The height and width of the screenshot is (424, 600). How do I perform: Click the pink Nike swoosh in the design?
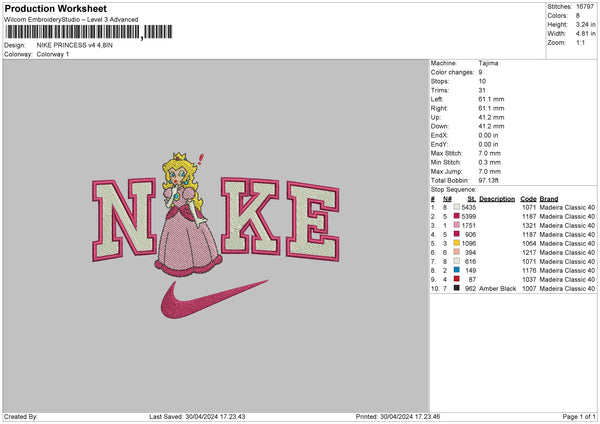pyautogui.click(x=214, y=299)
